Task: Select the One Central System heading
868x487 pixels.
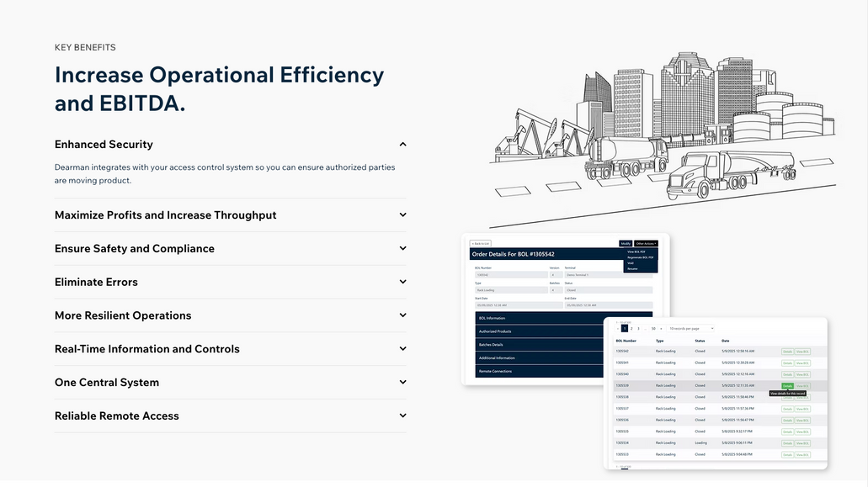Action: tap(107, 383)
